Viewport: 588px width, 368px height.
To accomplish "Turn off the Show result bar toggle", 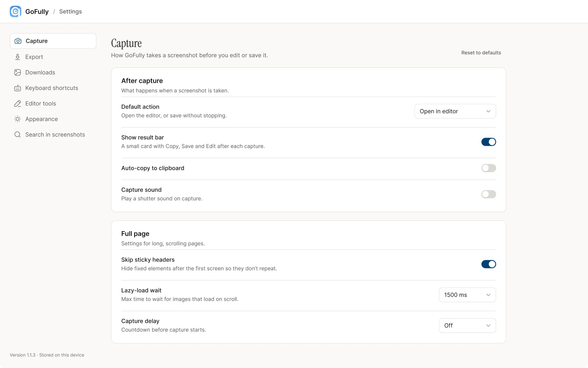I will click(488, 142).
